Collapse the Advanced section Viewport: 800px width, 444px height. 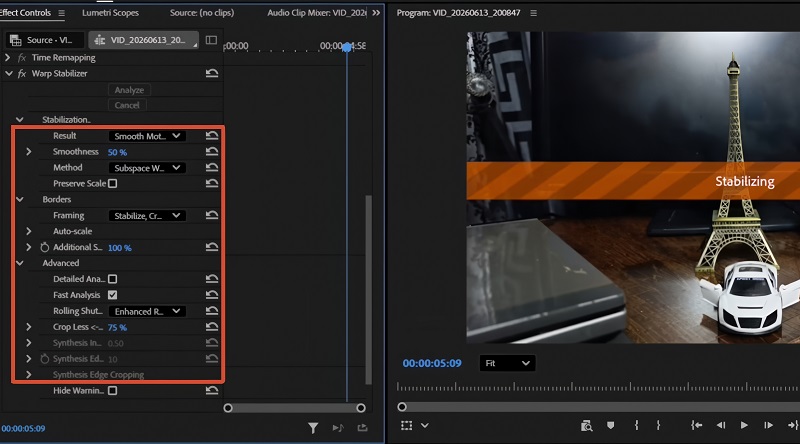tap(19, 263)
